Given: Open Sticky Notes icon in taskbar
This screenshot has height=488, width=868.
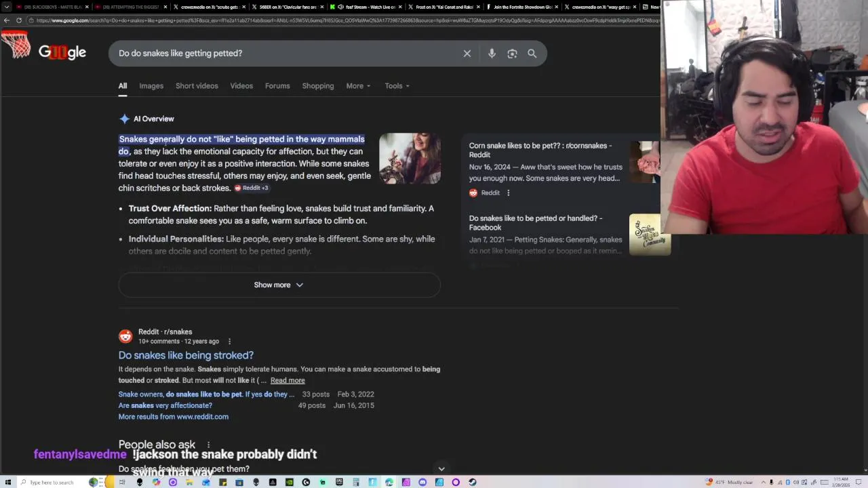Looking at the screenshot, I should [223, 482].
